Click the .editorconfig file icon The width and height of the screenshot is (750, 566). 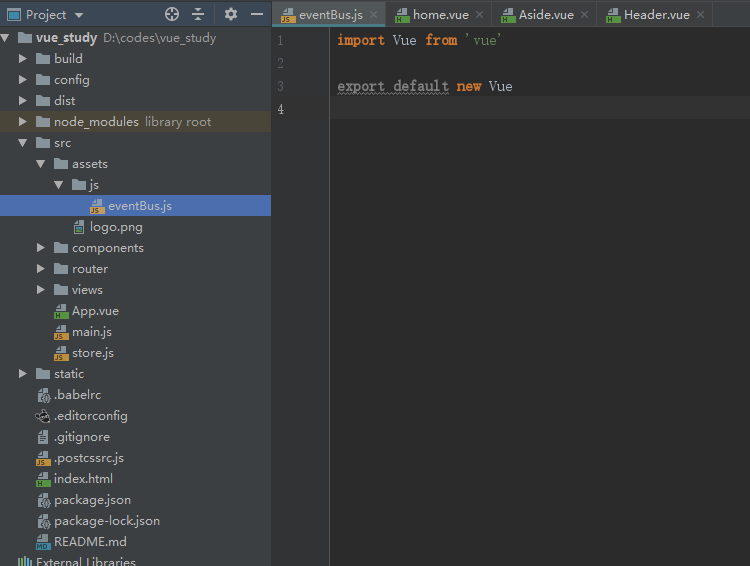coord(43,416)
